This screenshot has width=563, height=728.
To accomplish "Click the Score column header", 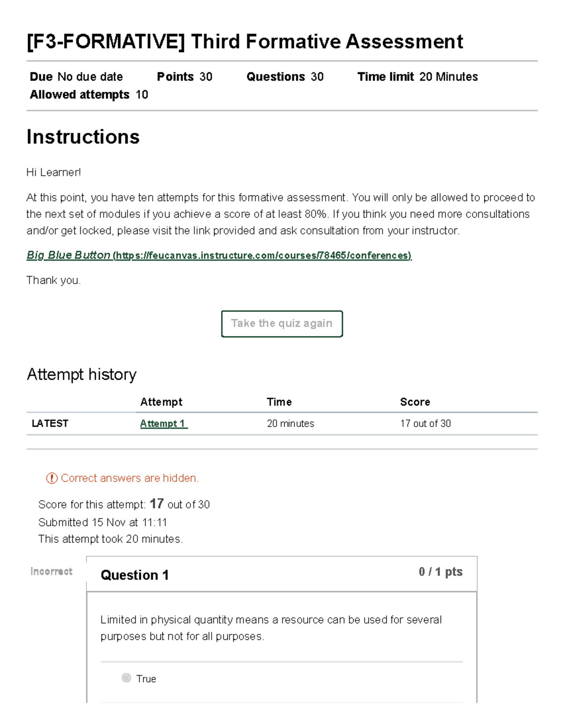I will point(415,402).
